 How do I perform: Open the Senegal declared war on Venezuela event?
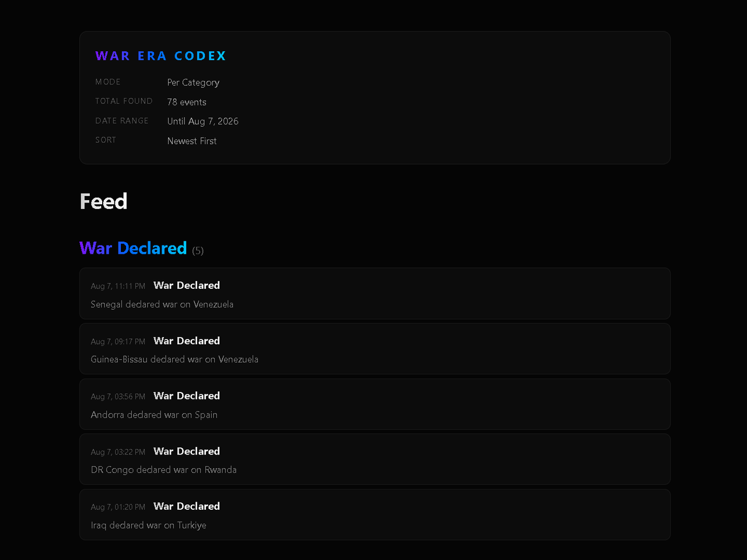pyautogui.click(x=375, y=293)
